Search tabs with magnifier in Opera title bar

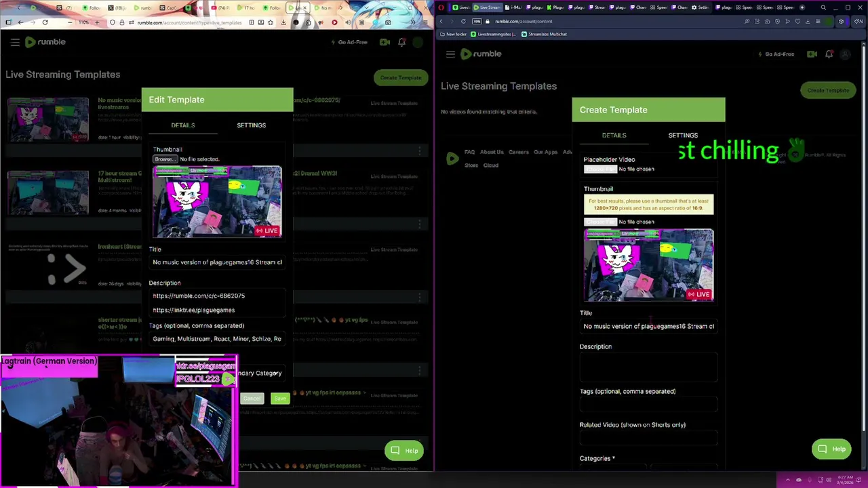click(x=823, y=7)
